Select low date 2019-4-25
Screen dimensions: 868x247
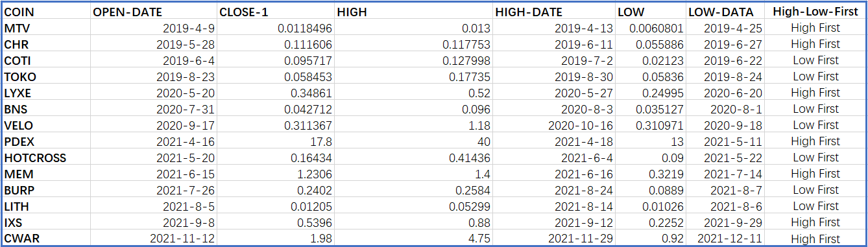tap(732, 28)
